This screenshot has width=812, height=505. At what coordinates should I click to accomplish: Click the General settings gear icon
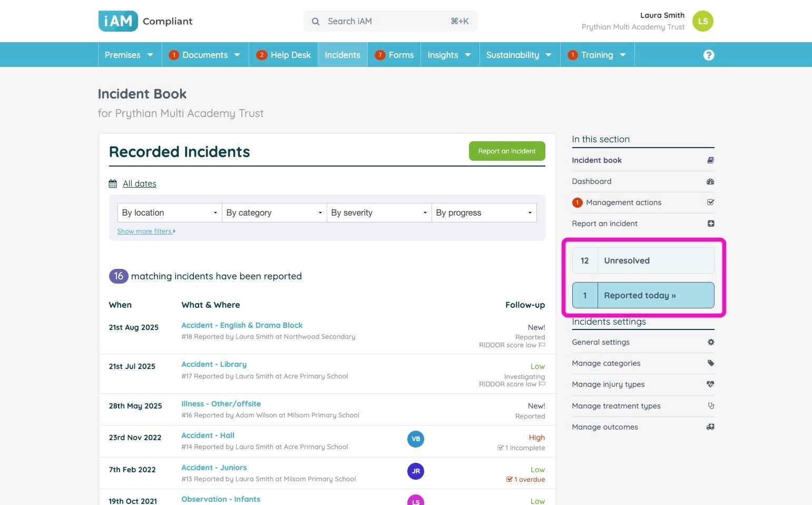711,342
